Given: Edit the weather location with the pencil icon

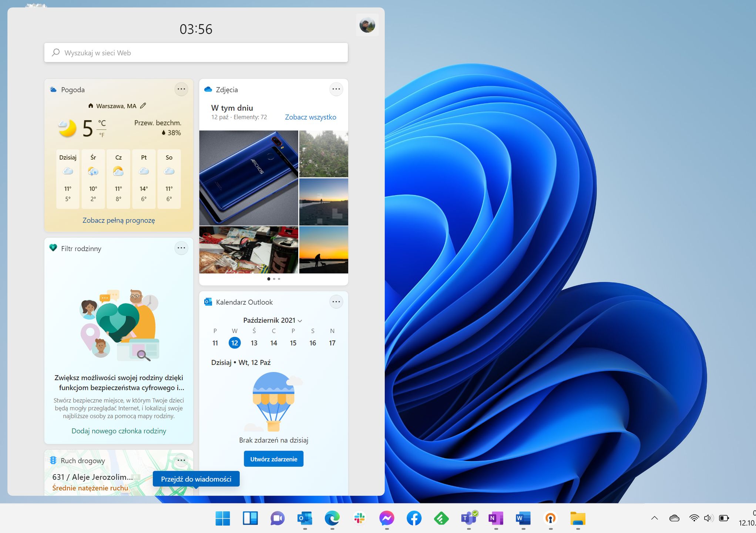Looking at the screenshot, I should pos(143,105).
